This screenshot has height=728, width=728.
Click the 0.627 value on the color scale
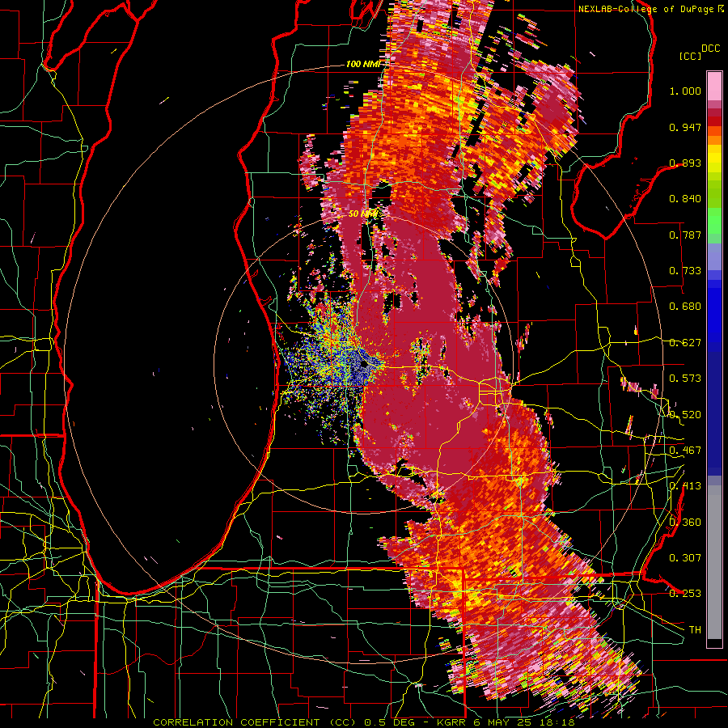coord(685,343)
